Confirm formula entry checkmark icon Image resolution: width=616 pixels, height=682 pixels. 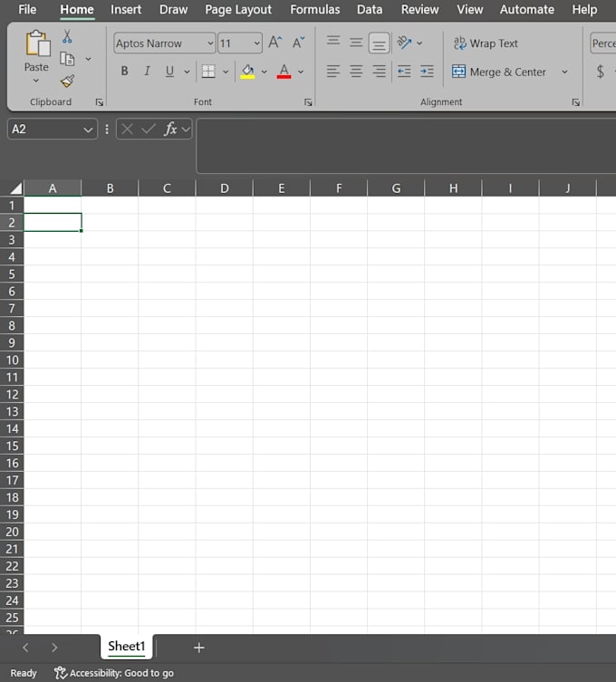tap(149, 130)
